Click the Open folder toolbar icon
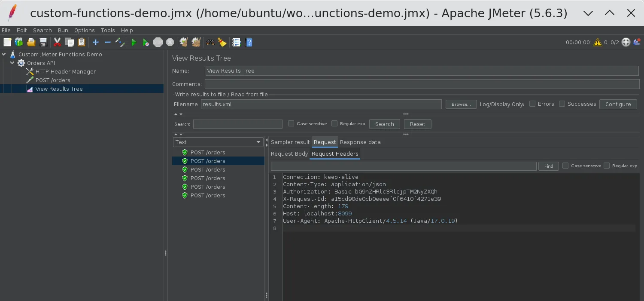644x301 pixels. point(31,42)
